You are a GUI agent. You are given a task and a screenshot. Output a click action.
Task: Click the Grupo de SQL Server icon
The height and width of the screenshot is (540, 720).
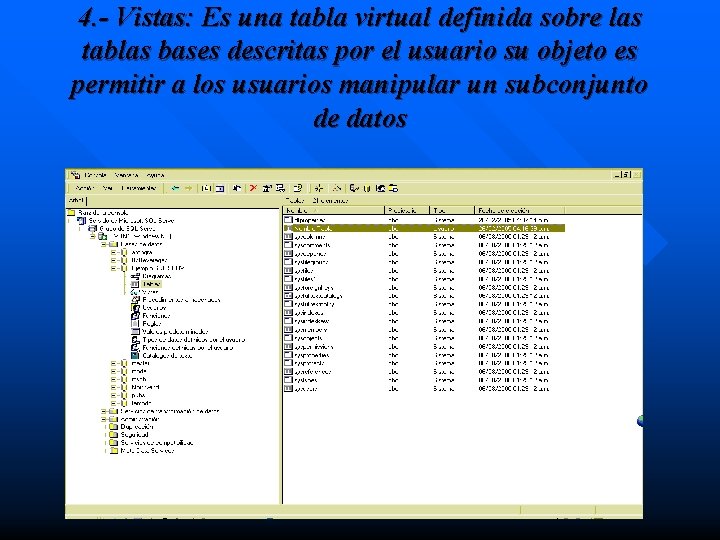tap(92, 228)
